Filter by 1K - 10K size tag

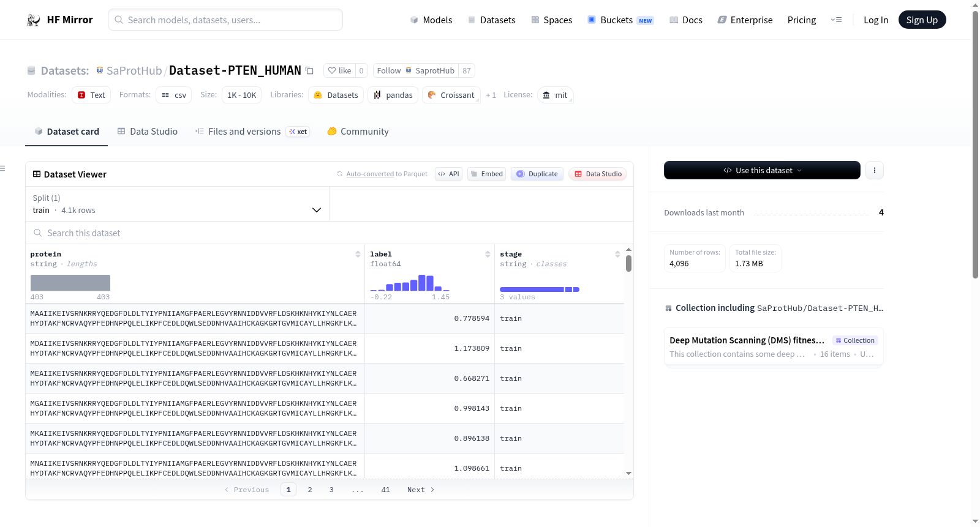[242, 95]
